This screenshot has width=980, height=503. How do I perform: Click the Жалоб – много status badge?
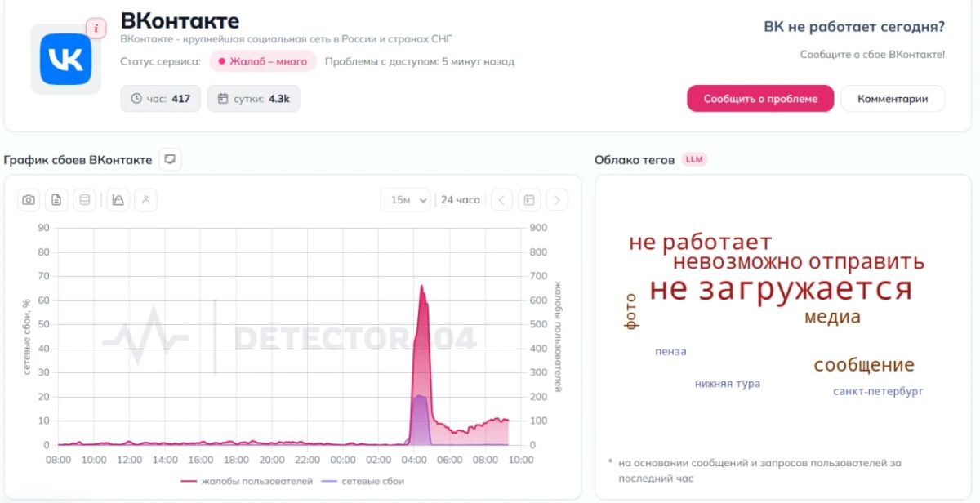[262, 61]
